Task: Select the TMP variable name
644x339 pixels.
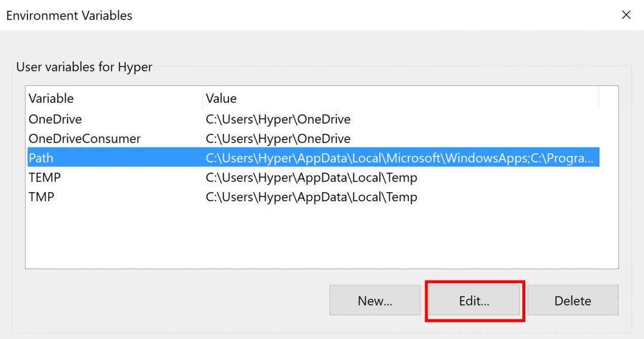Action: click(x=41, y=197)
